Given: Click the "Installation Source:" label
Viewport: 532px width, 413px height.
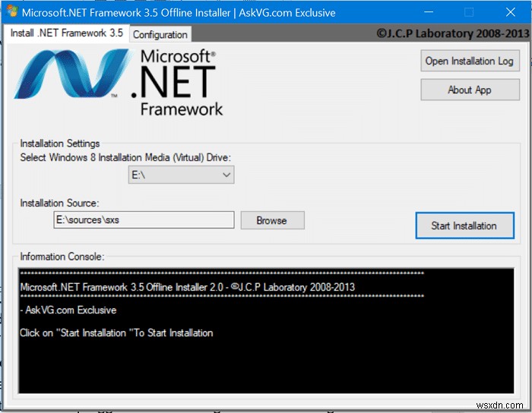Looking at the screenshot, I should pos(59,203).
